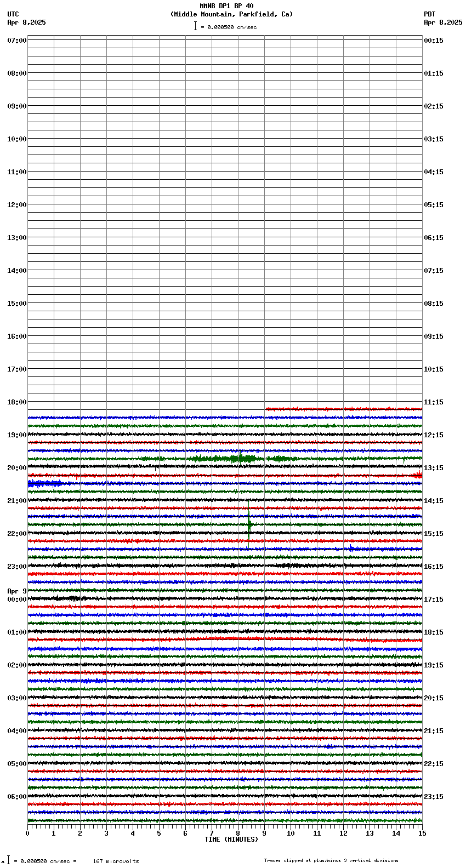
Task: Click the tall green spike near minute 8.4
Action: point(249,525)
